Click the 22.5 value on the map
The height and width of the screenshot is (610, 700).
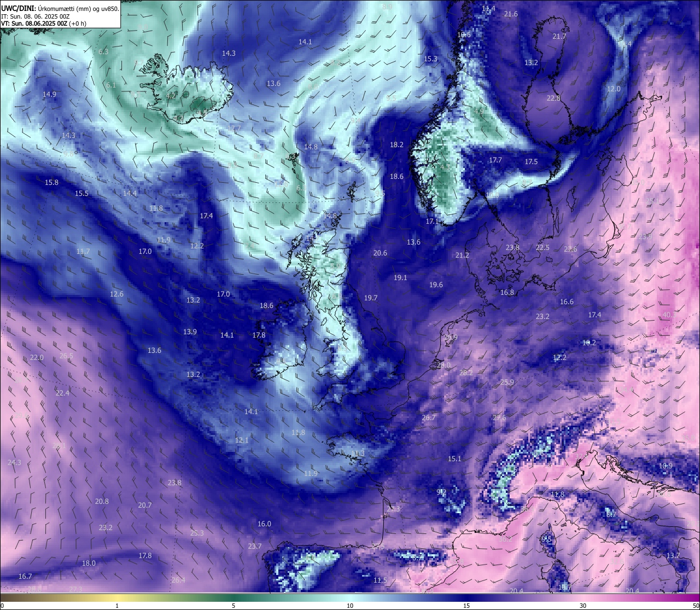(542, 247)
